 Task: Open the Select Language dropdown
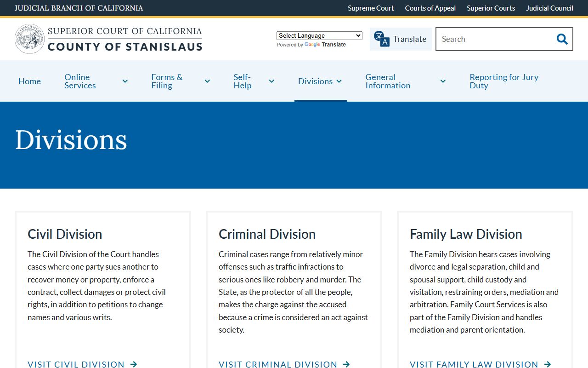(319, 35)
